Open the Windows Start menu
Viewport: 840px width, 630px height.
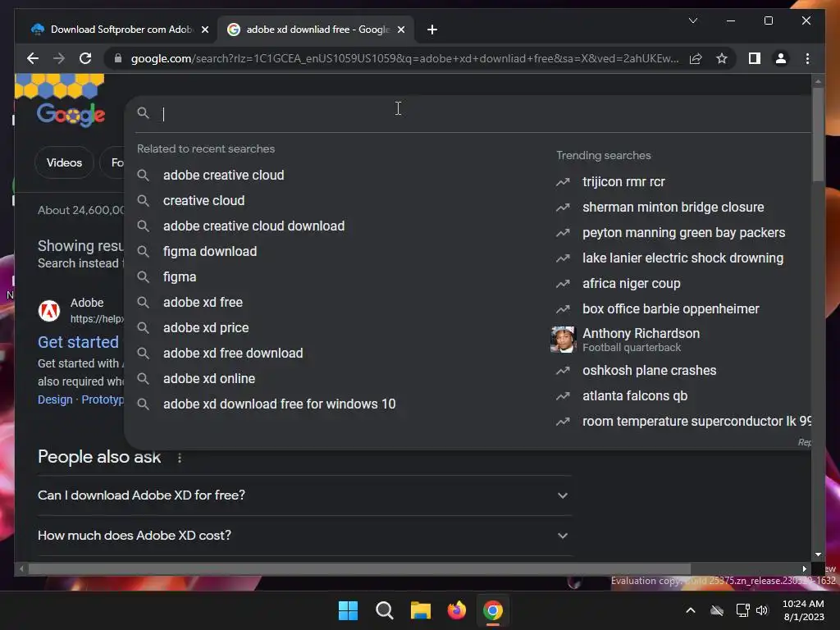pyautogui.click(x=348, y=610)
